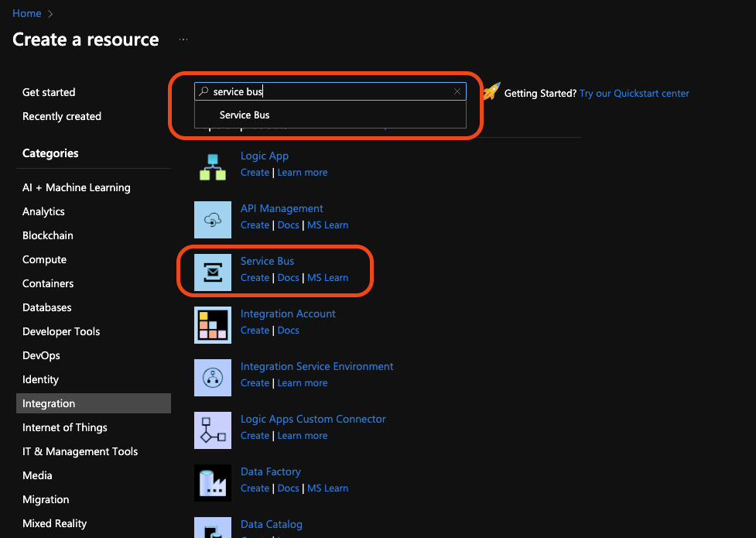756x538 pixels.
Task: Go to the Home breadcrumb
Action: (26, 13)
